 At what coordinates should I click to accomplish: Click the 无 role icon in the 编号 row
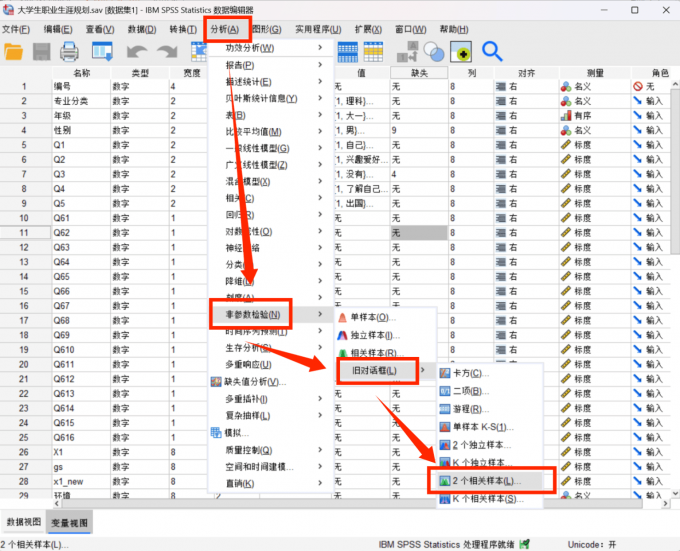tap(638, 87)
